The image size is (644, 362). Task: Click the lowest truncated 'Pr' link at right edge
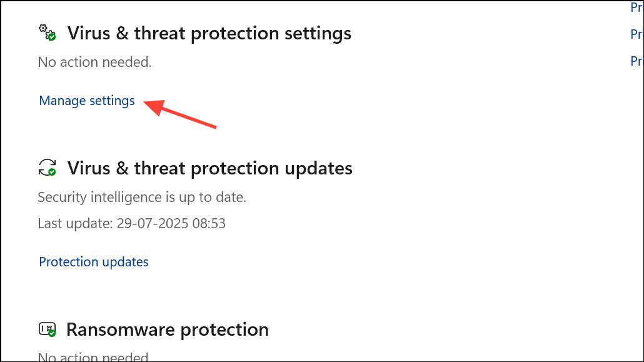[636, 61]
